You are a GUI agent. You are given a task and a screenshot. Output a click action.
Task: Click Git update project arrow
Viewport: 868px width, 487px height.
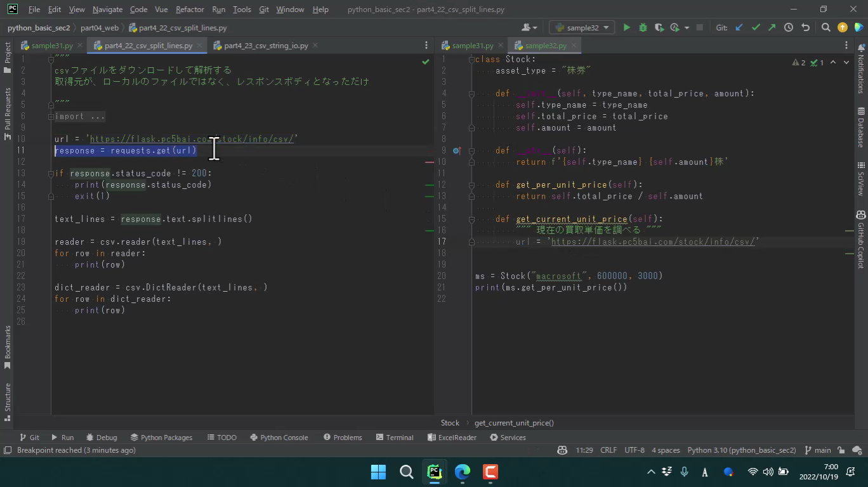739,27
